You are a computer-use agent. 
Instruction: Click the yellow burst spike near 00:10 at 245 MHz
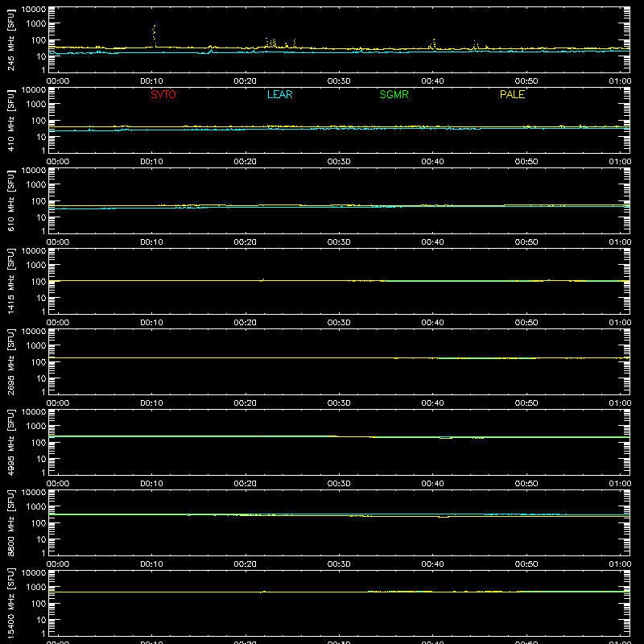point(154,35)
